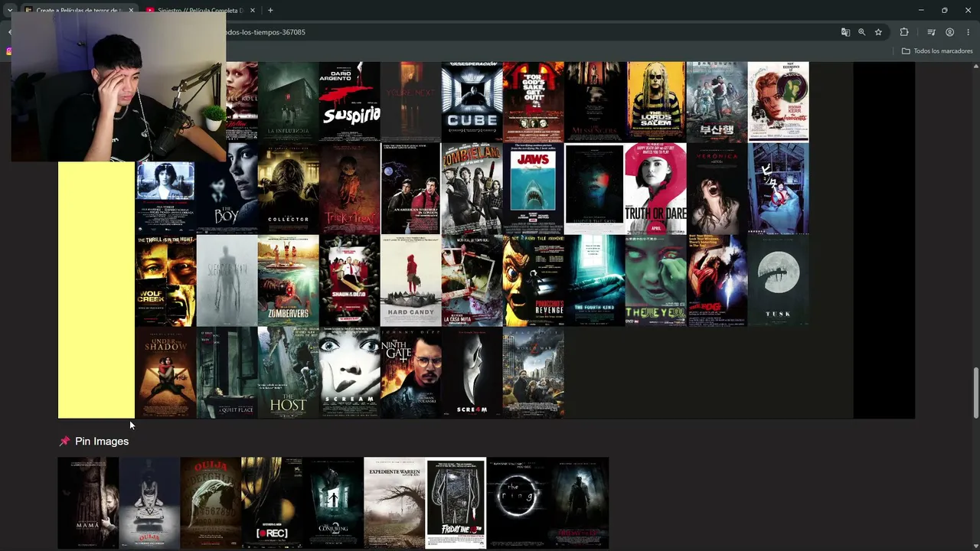Select the World War Z poster
This screenshot has height=551, width=980.
pos(533,373)
